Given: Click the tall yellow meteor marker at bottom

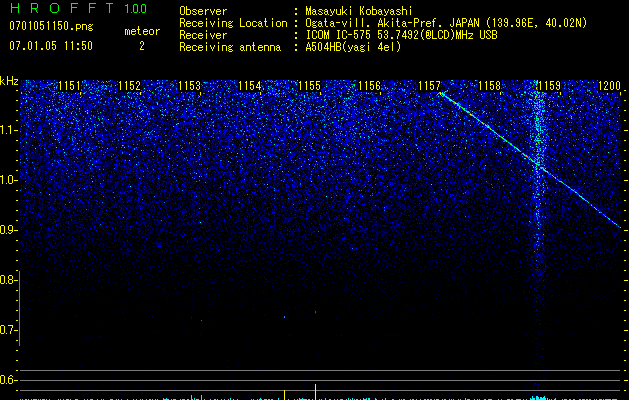Looking at the screenshot, I should tap(316, 392).
